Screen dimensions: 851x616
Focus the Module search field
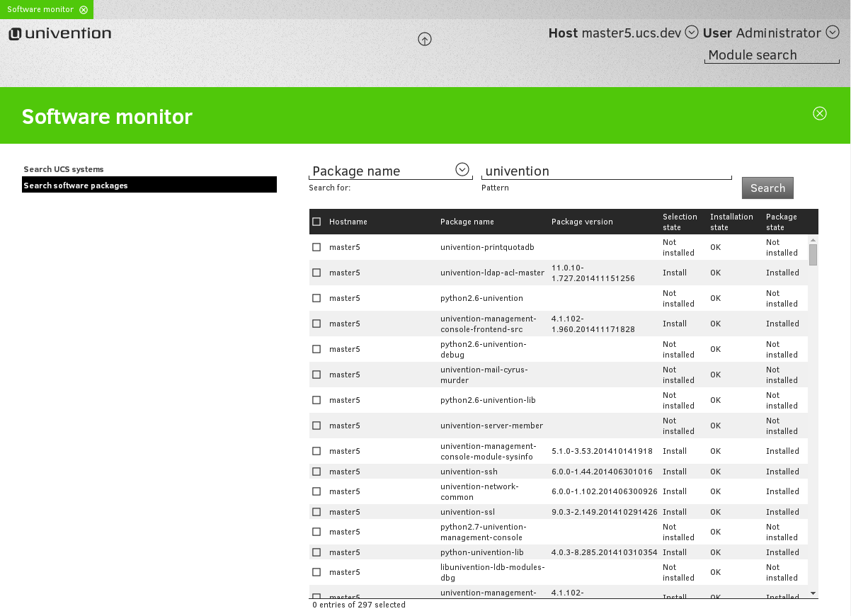point(771,55)
